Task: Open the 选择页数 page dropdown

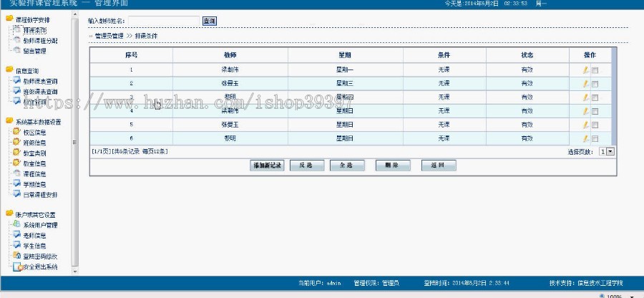Action: (606, 152)
